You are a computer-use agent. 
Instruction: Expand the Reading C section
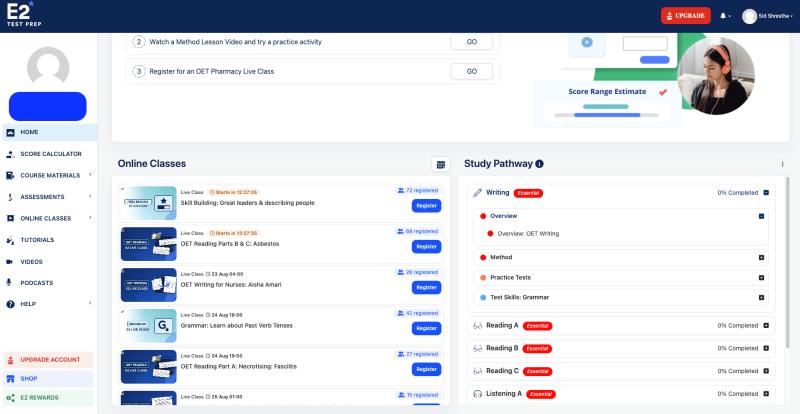click(x=766, y=371)
